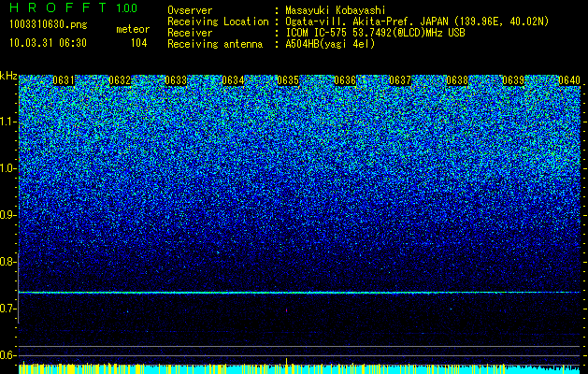
Task: Click the observer name Masayuki Kobayashi
Action: 336,10
